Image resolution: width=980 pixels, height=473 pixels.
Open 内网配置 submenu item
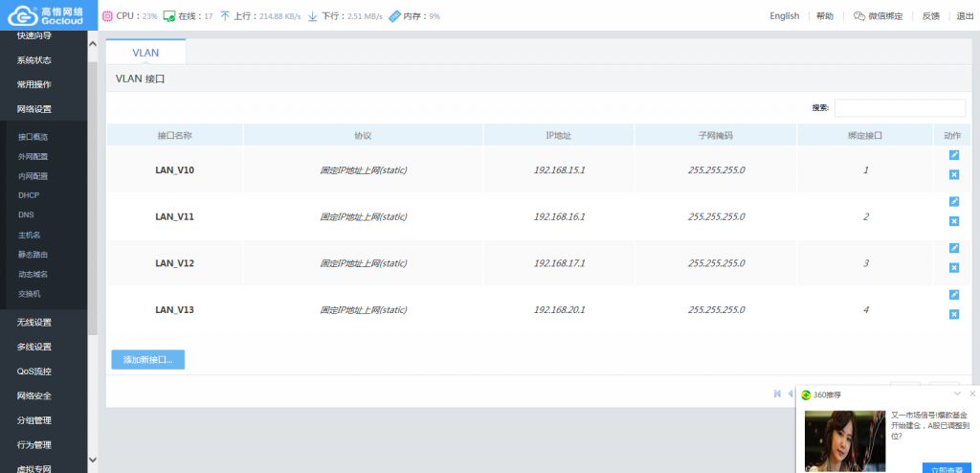click(x=33, y=176)
